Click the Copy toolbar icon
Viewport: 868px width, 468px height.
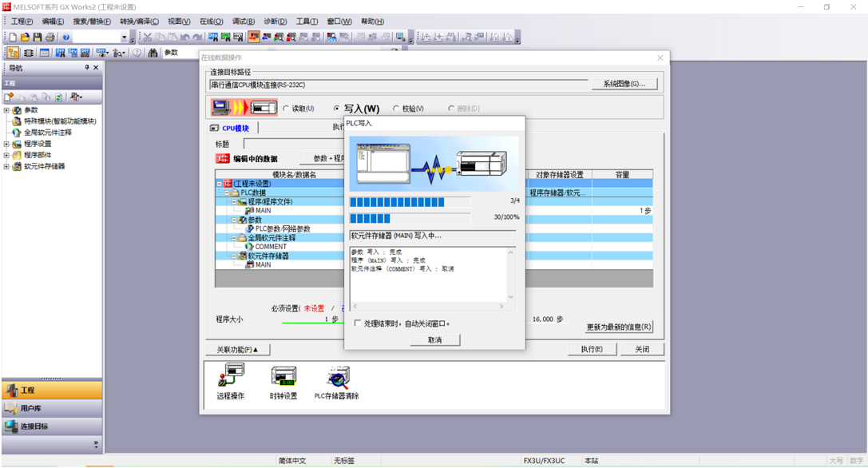pos(160,37)
